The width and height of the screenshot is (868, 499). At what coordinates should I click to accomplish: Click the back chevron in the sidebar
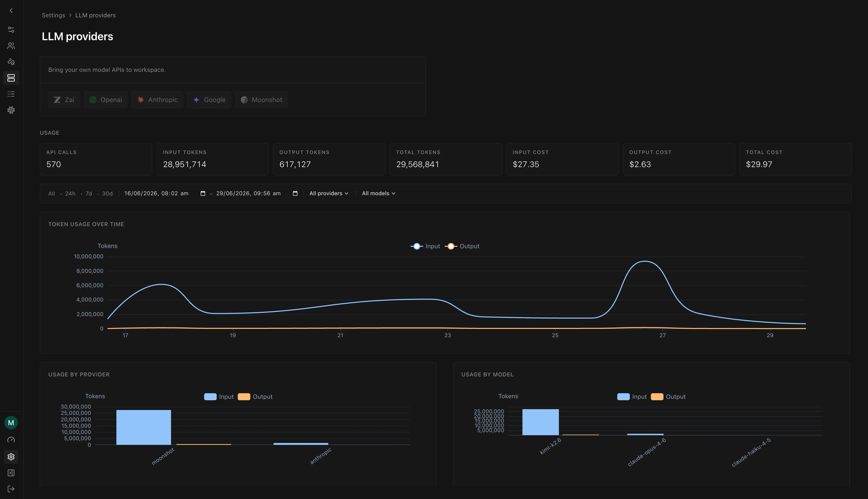[11, 11]
